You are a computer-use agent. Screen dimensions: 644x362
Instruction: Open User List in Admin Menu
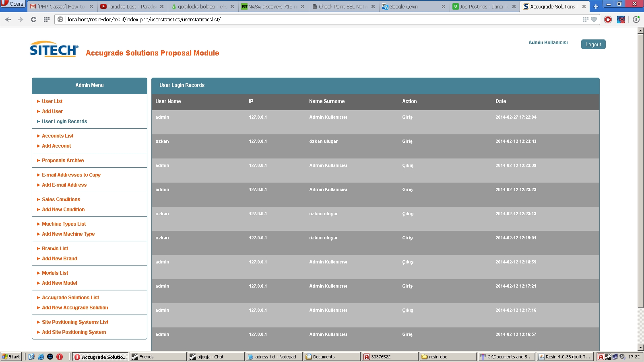52,101
